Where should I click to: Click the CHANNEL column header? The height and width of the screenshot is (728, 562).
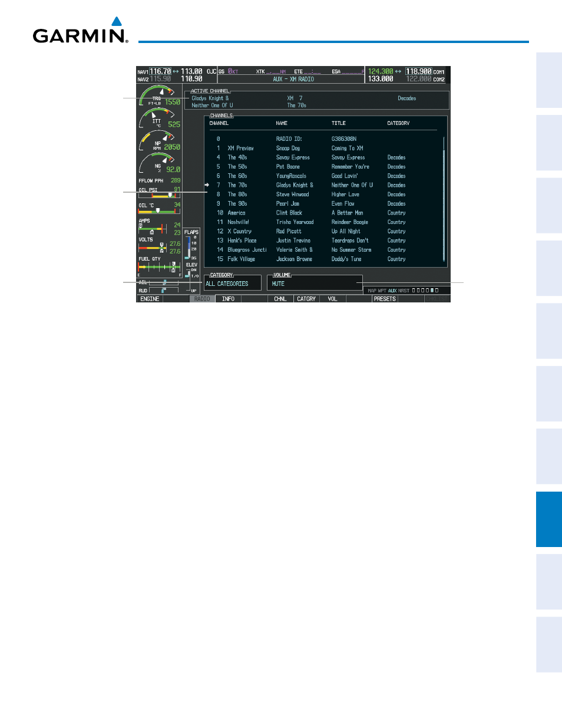coord(219,123)
